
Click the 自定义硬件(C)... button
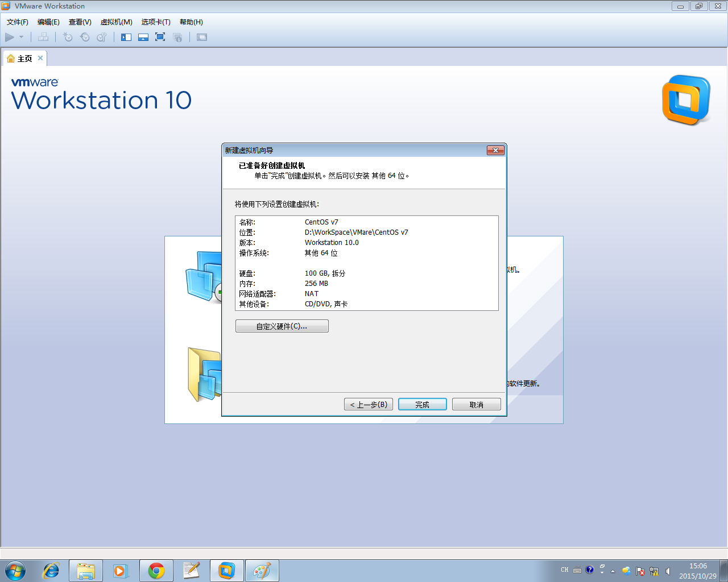tap(282, 326)
